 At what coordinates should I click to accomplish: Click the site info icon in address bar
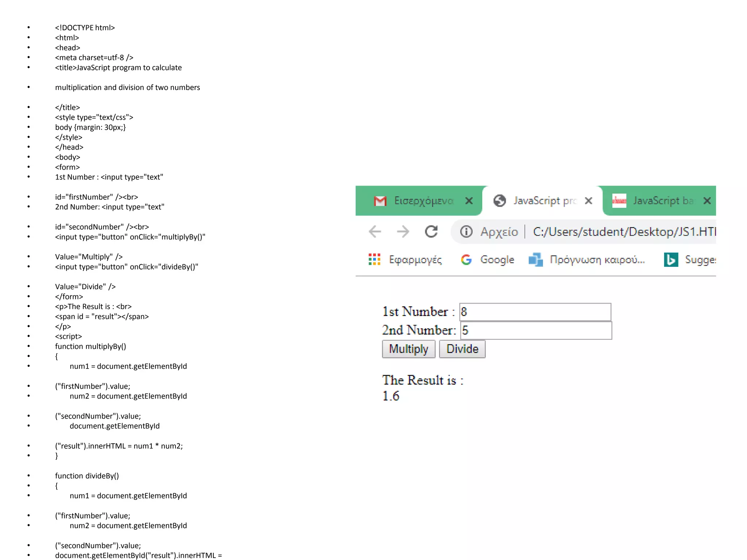[x=466, y=232]
